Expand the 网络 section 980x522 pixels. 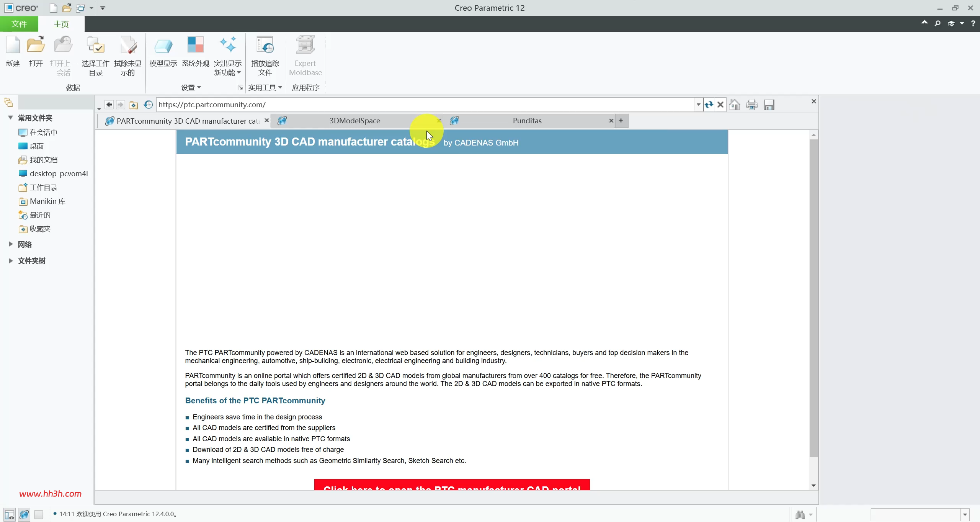[11, 244]
